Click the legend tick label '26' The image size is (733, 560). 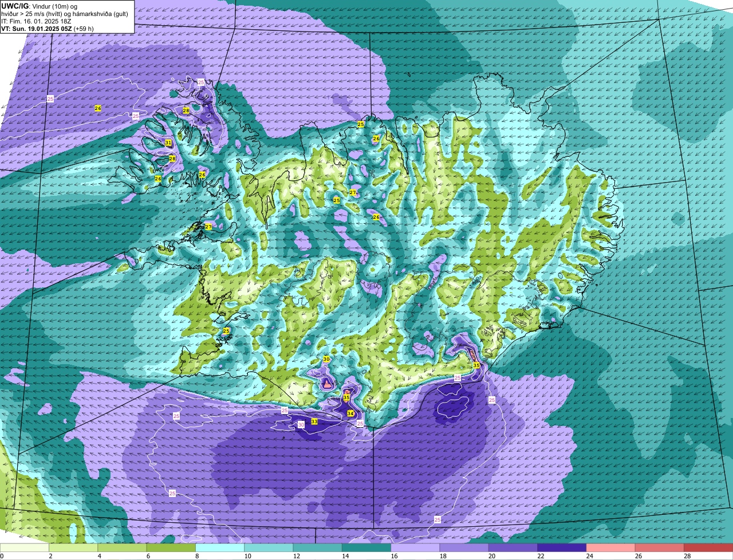click(x=638, y=556)
